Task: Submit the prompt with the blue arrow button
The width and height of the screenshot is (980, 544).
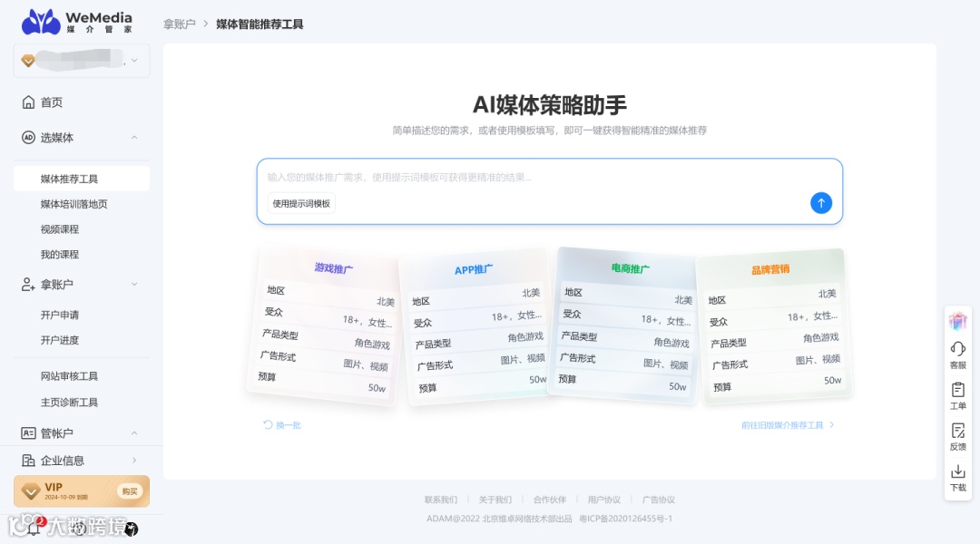Action: (x=820, y=203)
